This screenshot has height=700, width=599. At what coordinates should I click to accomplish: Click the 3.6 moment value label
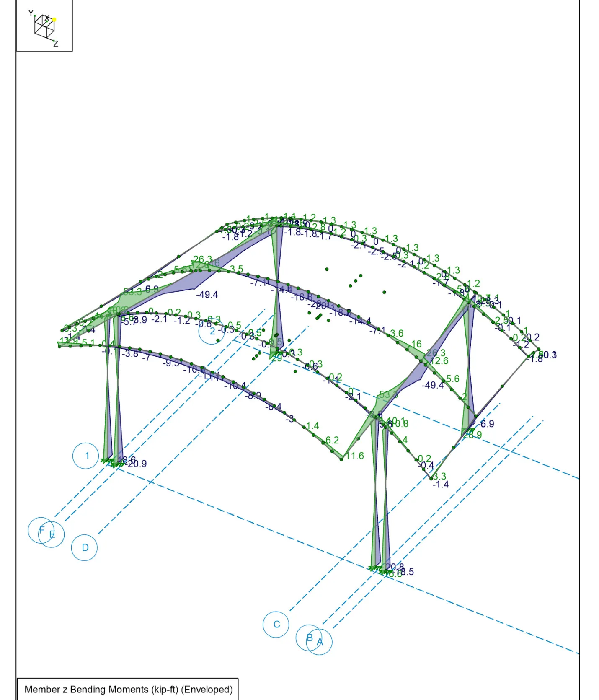pyautogui.click(x=397, y=333)
